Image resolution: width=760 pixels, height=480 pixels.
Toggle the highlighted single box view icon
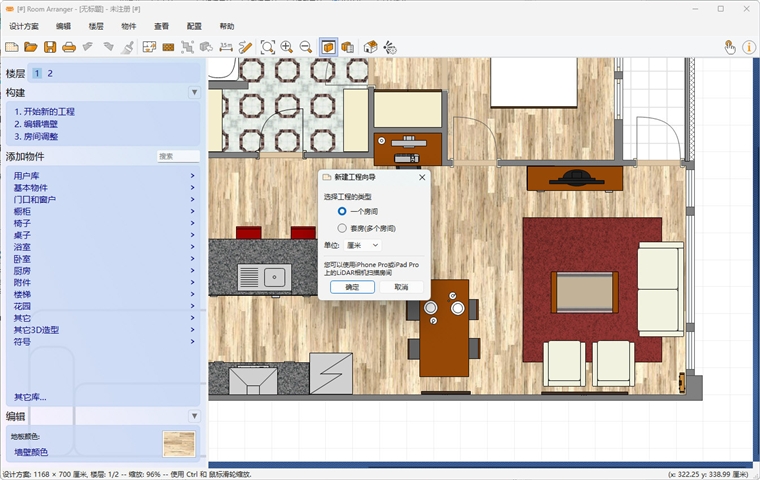tap(328, 47)
